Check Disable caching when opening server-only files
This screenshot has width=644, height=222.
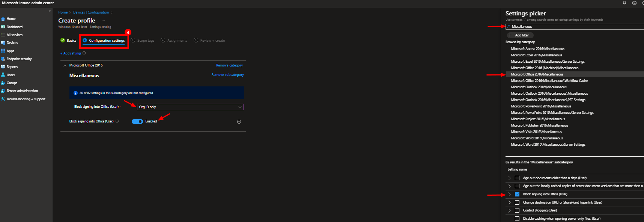(517, 219)
